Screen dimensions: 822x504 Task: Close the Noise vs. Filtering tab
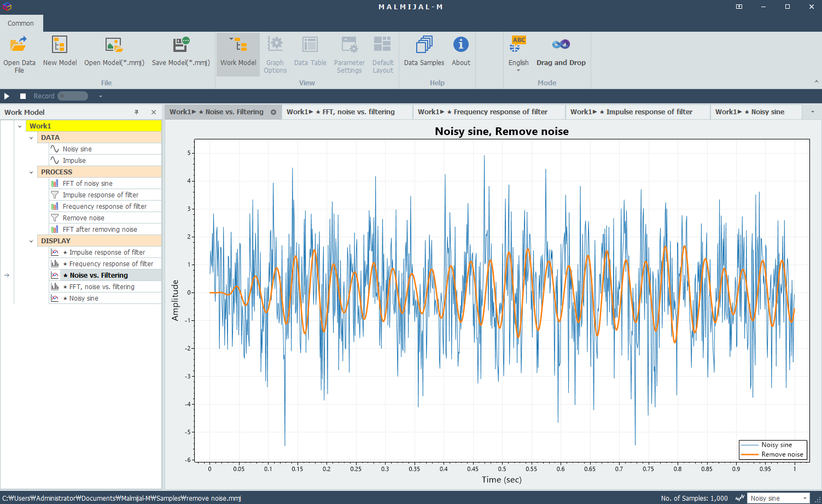tap(273, 112)
